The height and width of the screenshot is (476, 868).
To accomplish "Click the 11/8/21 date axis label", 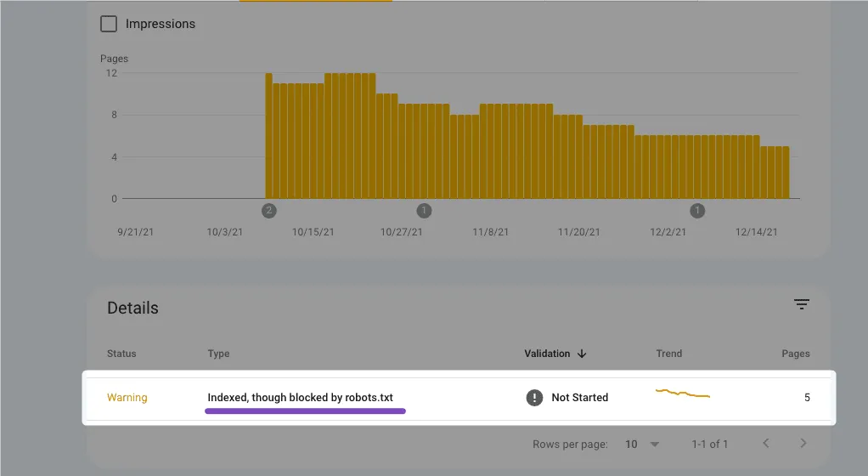I will pos(490,232).
